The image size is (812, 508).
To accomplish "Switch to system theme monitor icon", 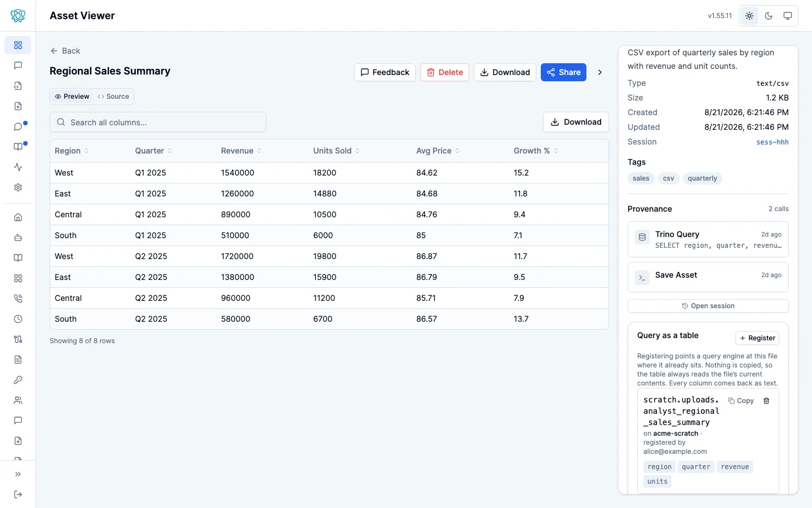I will [788, 16].
